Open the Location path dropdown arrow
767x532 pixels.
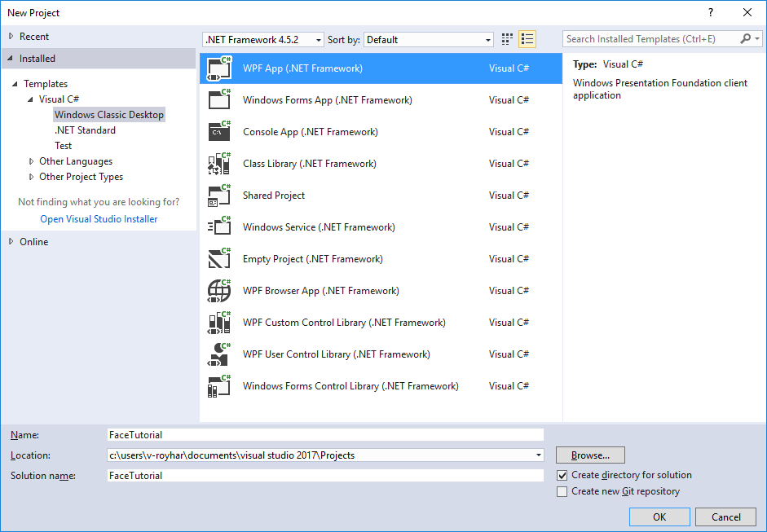pyautogui.click(x=539, y=455)
